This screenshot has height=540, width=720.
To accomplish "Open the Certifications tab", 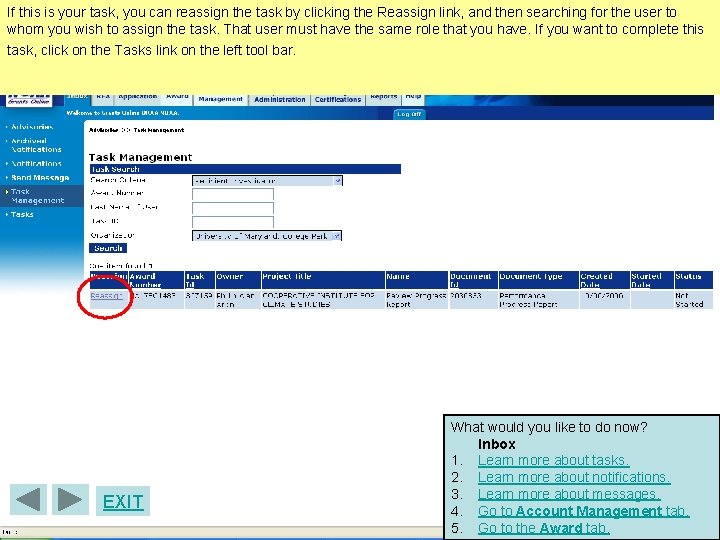I will pyautogui.click(x=338, y=100).
